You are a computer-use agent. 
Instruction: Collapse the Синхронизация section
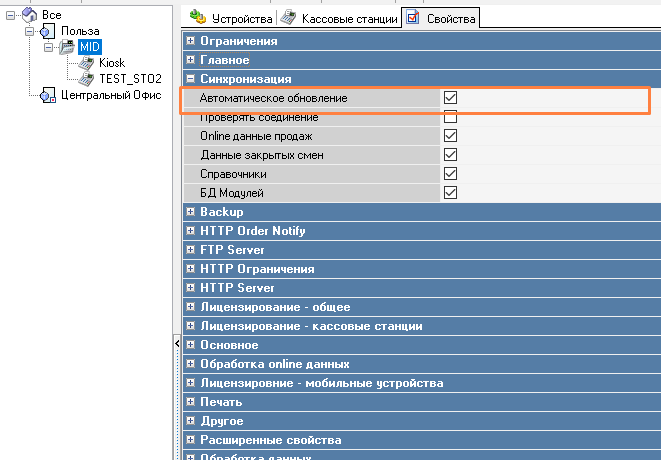coord(191,79)
